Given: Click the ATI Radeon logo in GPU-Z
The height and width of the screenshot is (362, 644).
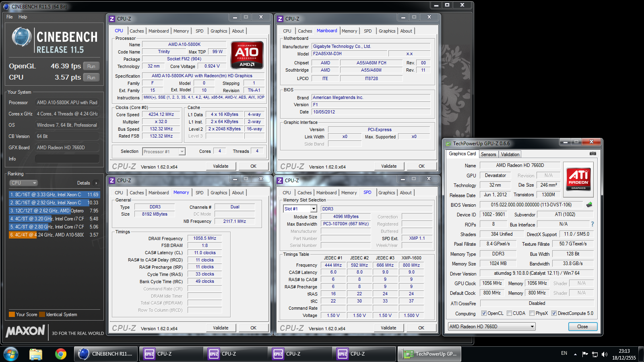Looking at the screenshot, I should 578,179.
